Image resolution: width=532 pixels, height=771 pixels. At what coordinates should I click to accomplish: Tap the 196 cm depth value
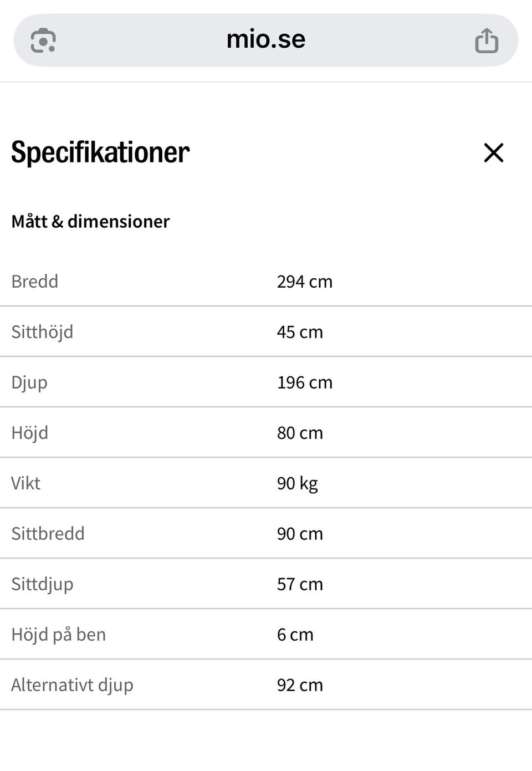coord(305,382)
